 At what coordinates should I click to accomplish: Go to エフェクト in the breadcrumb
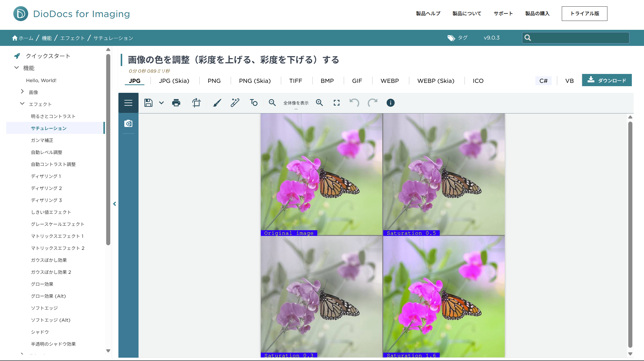[72, 38]
